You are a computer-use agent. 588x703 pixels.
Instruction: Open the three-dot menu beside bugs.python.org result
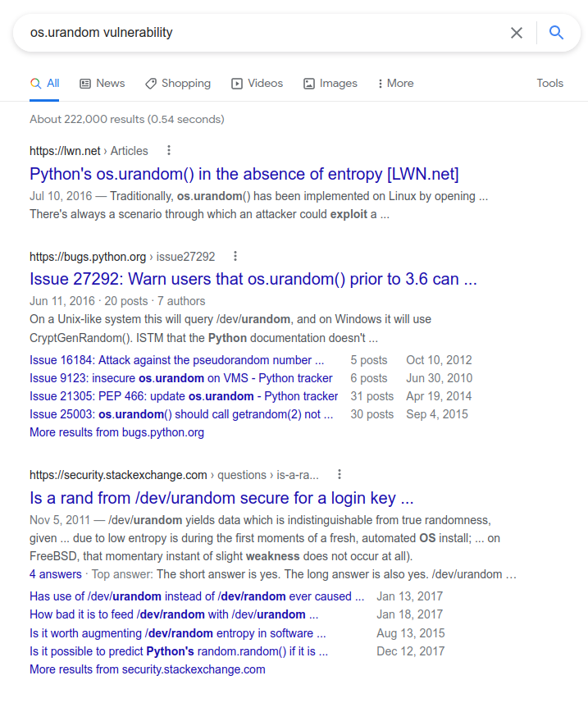click(235, 257)
